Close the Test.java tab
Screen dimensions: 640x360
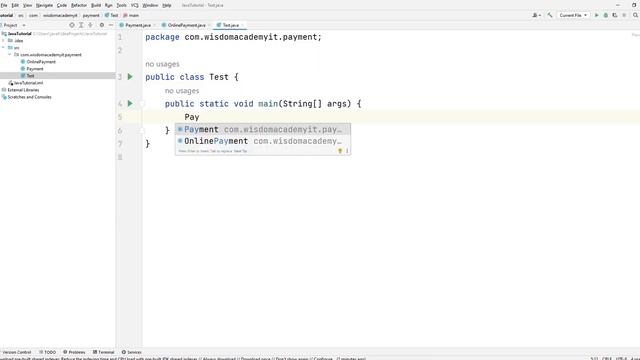(x=242, y=25)
